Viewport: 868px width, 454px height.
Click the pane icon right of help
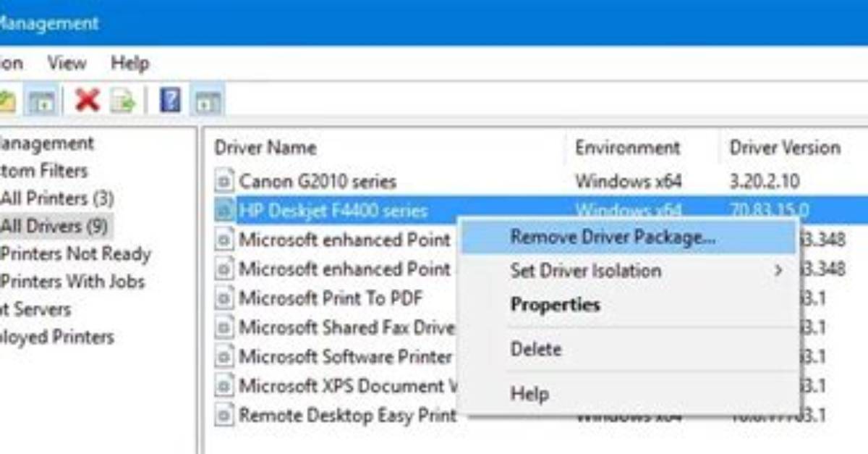208,101
